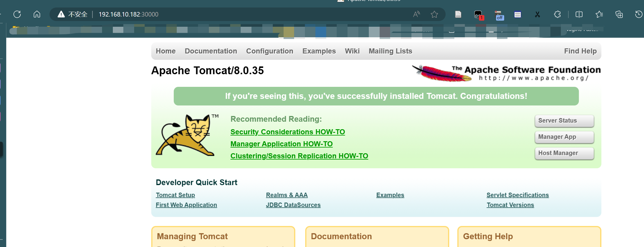Click The Apache Software Foundation title
The image size is (644, 247).
pyautogui.click(x=526, y=70)
